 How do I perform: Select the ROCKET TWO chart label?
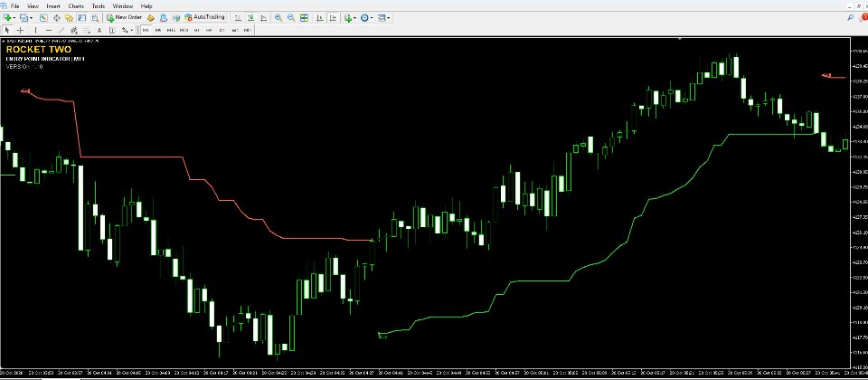coord(39,49)
